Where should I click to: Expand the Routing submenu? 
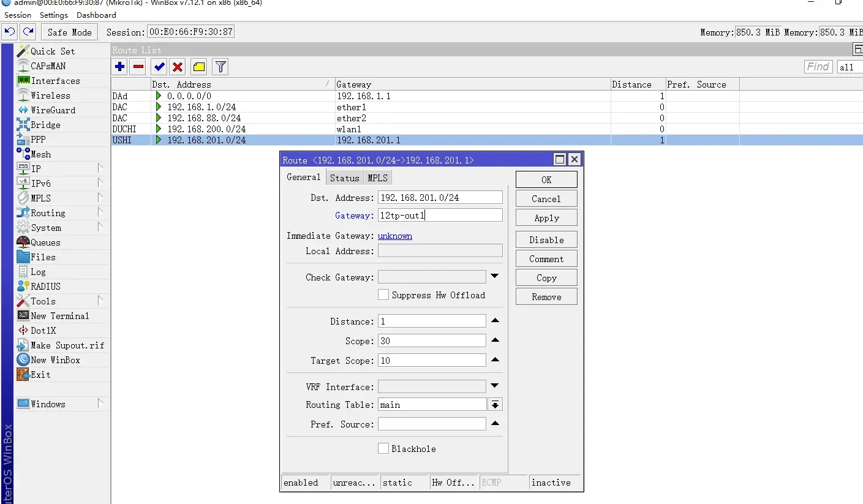tap(100, 213)
